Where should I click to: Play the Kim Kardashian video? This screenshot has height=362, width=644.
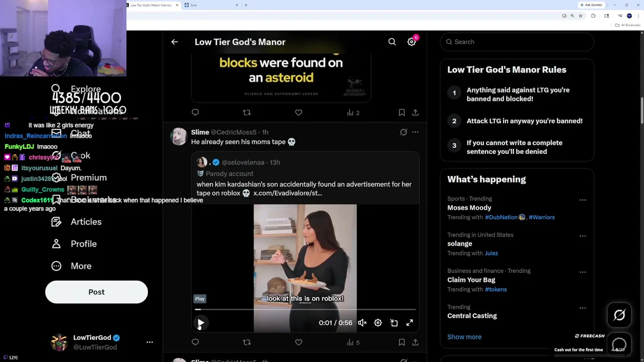[x=201, y=323]
